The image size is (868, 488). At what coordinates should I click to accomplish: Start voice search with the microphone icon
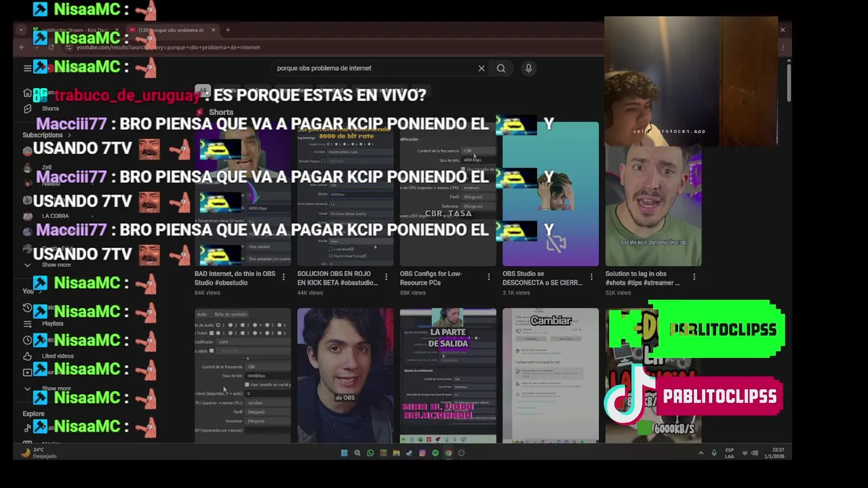(x=528, y=68)
